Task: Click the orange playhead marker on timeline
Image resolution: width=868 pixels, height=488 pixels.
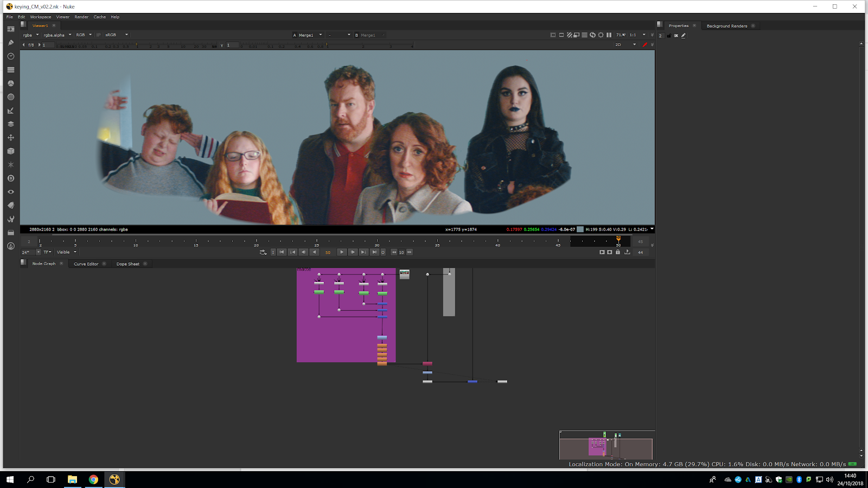Action: pyautogui.click(x=618, y=239)
